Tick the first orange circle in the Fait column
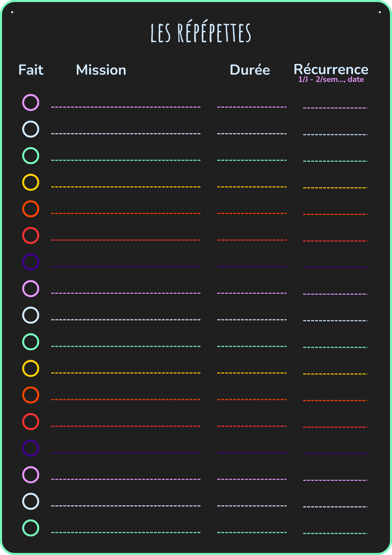The image size is (392, 555). click(30, 209)
